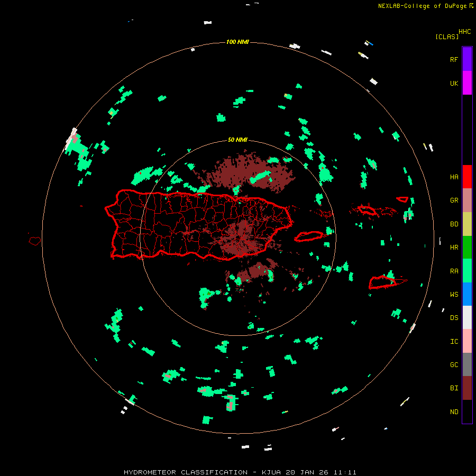The height and width of the screenshot is (476, 476).
Task: Click the RF purple legend swatch
Action: pyautogui.click(x=467, y=59)
